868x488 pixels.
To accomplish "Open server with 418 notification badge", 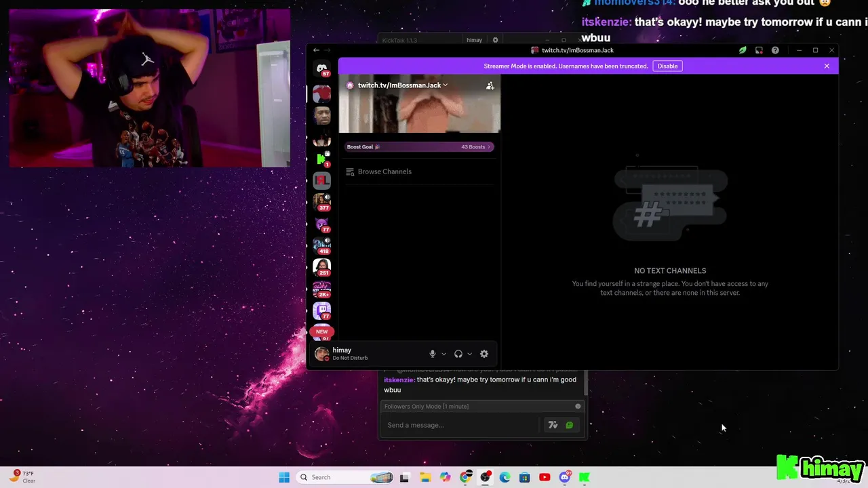I will tap(322, 245).
